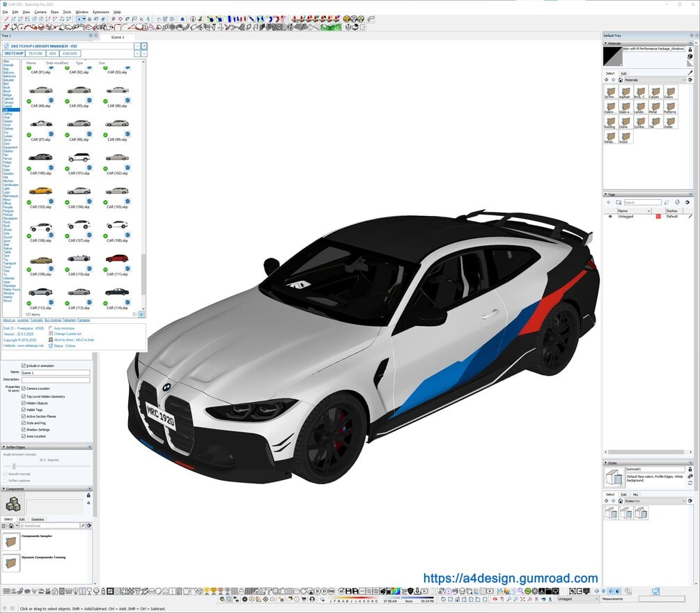This screenshot has height=613, width=700.
Task: Click the Change Custom.txt icon
Action: [x=51, y=334]
